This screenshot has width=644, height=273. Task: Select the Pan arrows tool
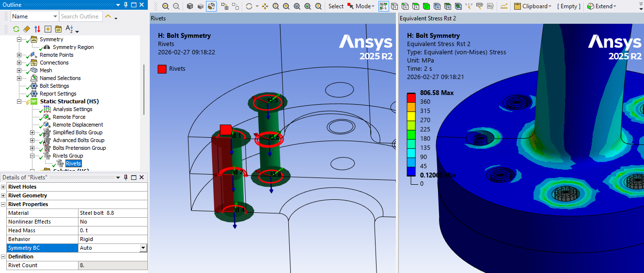coord(265,6)
